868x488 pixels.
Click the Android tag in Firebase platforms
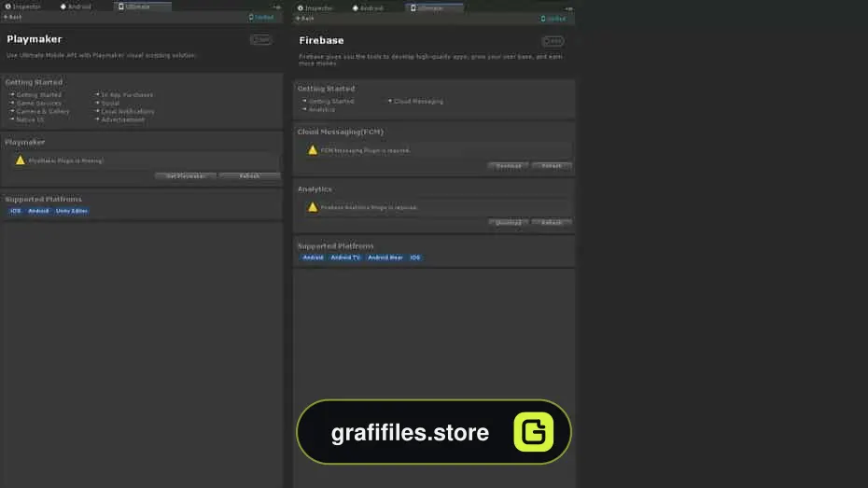[x=314, y=258]
